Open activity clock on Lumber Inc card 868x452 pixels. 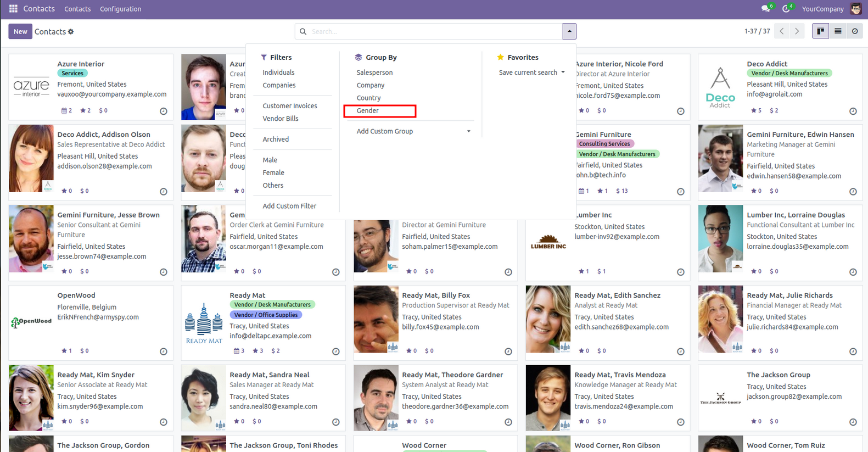click(681, 272)
